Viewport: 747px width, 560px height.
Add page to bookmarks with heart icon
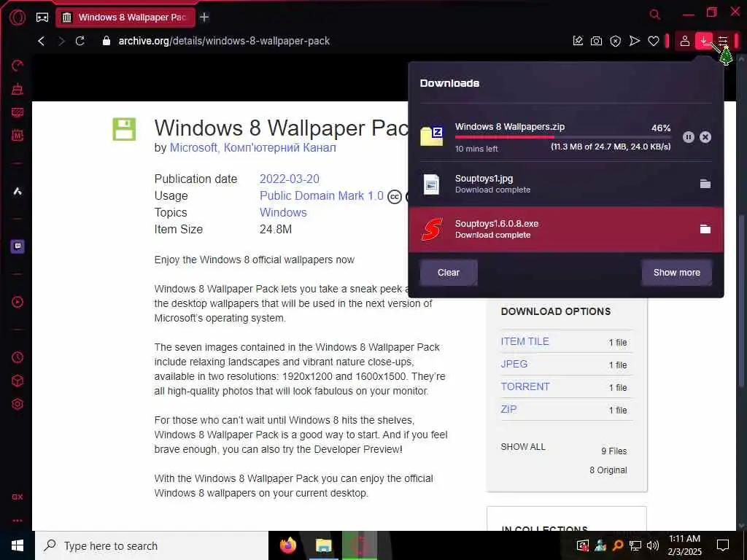coord(654,41)
